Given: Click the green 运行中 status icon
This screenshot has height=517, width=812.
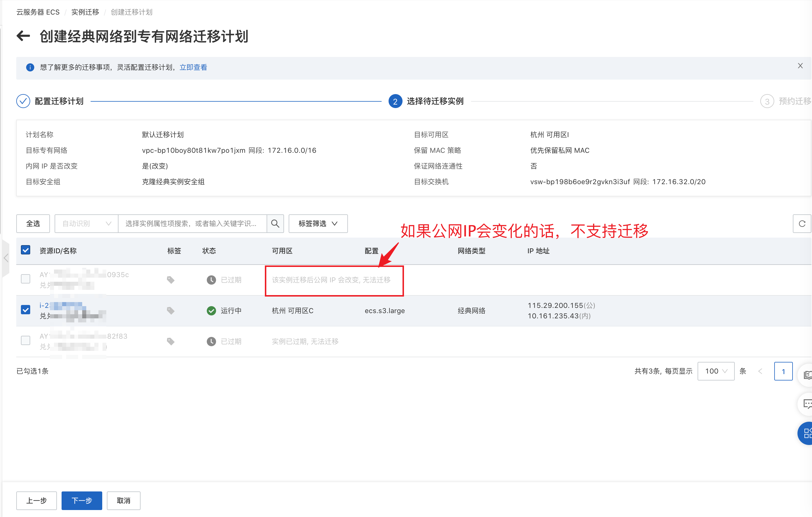Looking at the screenshot, I should pos(211,310).
